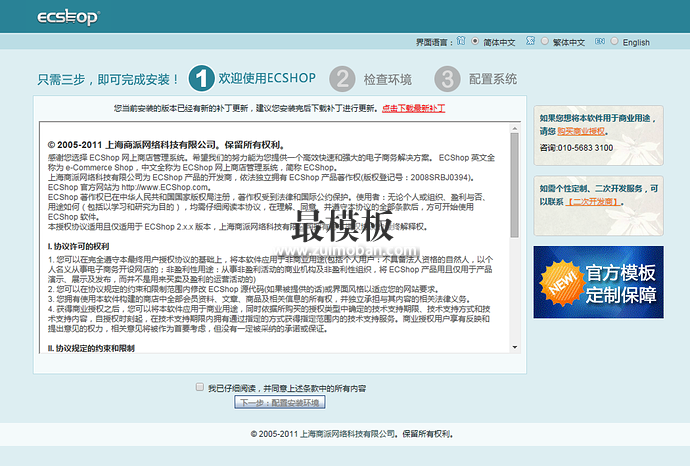This screenshot has height=466, width=690.
Task: Click the section heading II. 协议规定的约束和限制
Action: click(x=91, y=348)
